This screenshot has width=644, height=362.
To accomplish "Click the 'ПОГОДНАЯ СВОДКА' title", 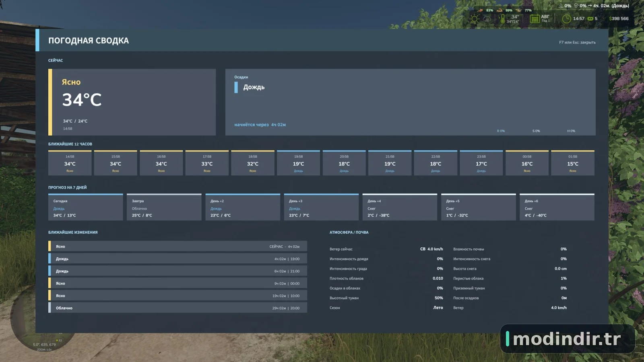I will tap(89, 41).
